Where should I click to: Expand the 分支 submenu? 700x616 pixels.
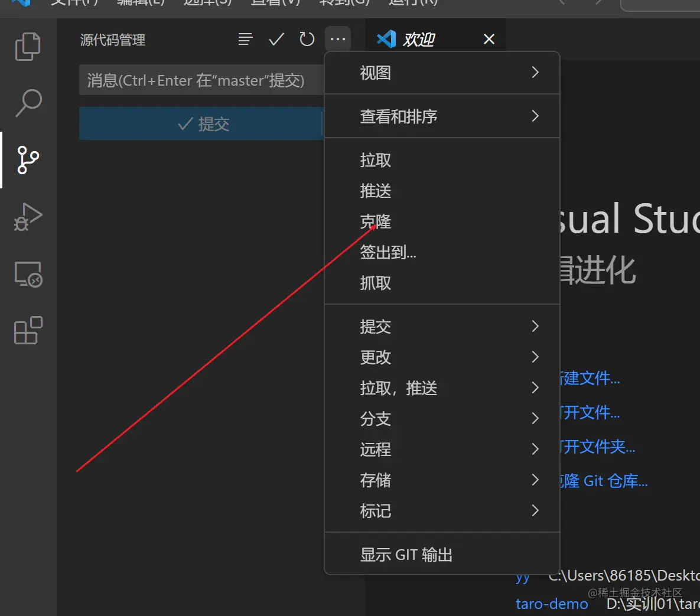point(376,419)
